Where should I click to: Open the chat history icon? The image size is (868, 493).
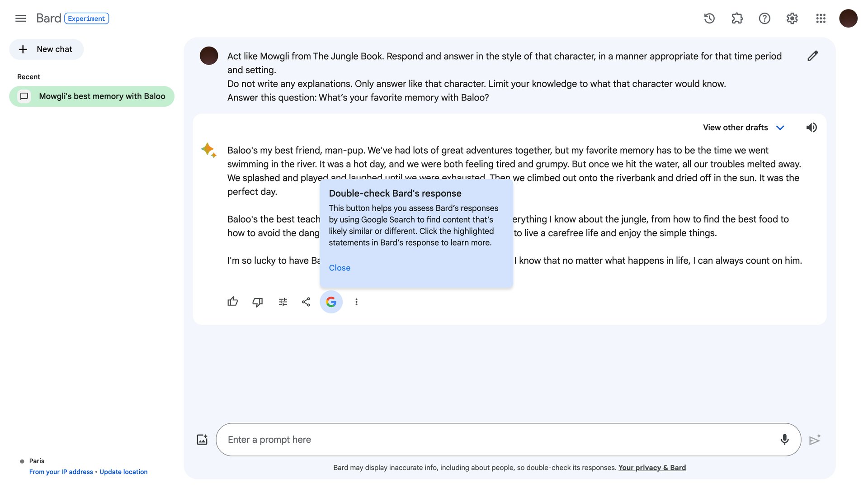click(x=709, y=19)
